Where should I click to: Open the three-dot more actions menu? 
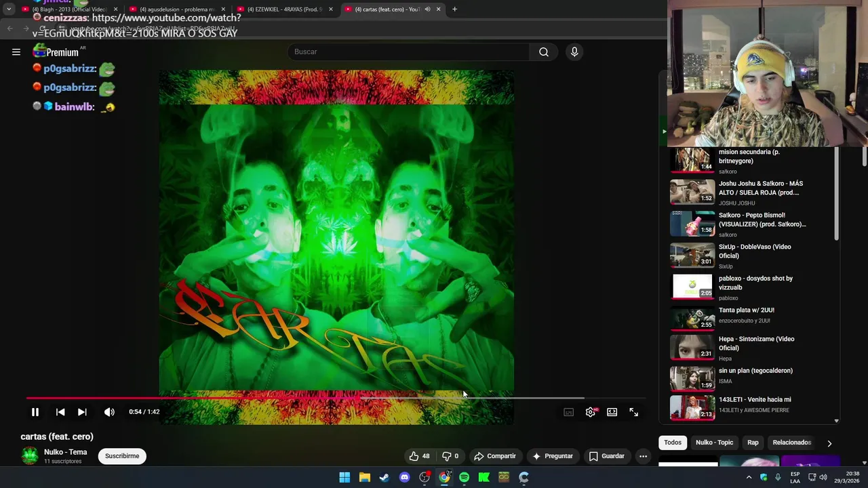[643, 456]
